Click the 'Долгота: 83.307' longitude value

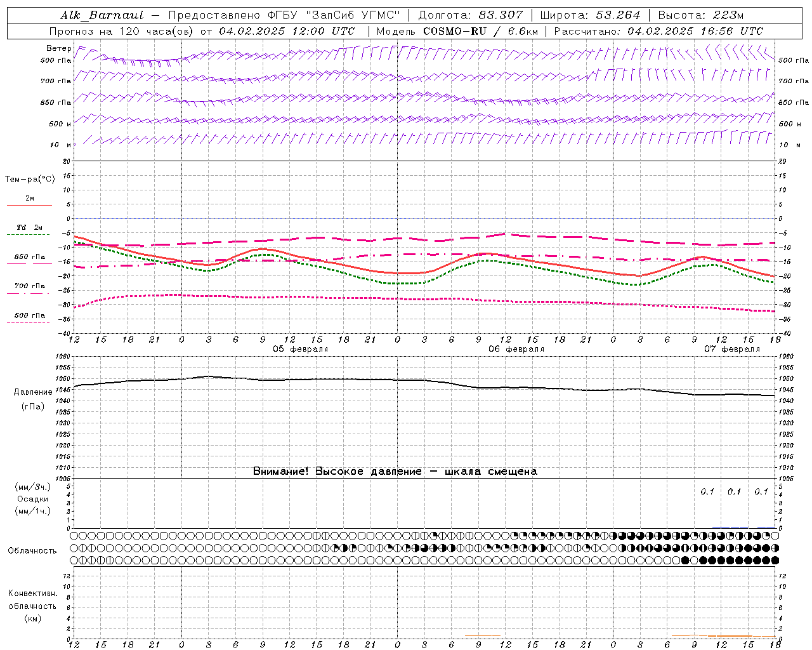coord(471,15)
